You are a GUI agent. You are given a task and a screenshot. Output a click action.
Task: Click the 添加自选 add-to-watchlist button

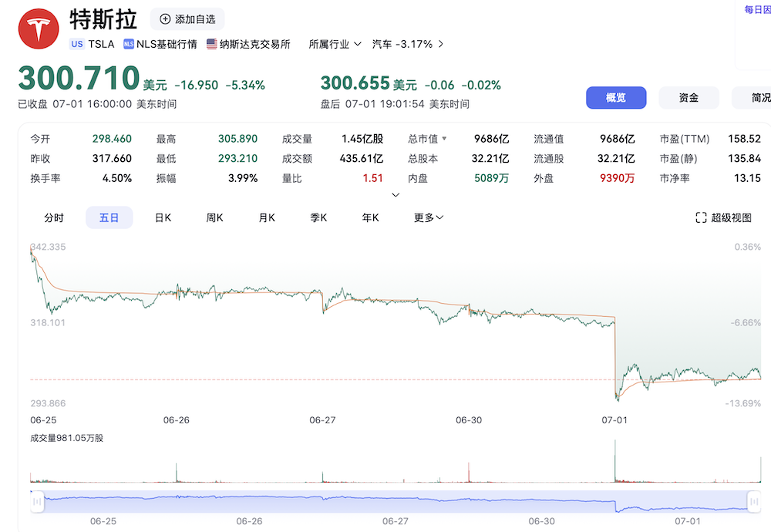[187, 19]
